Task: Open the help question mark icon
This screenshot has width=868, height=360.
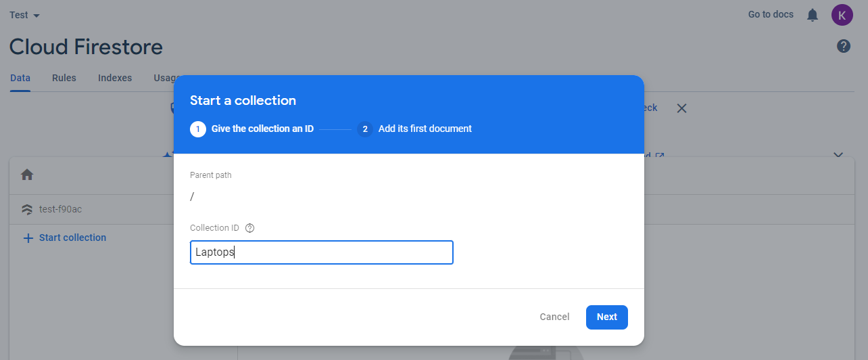Action: click(x=844, y=46)
